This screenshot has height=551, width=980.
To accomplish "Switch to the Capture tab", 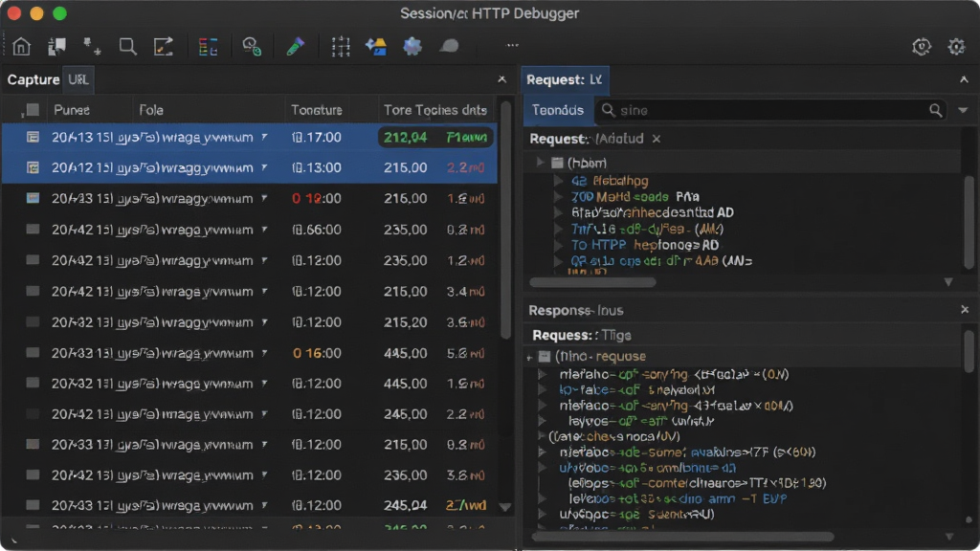I will tap(33, 80).
